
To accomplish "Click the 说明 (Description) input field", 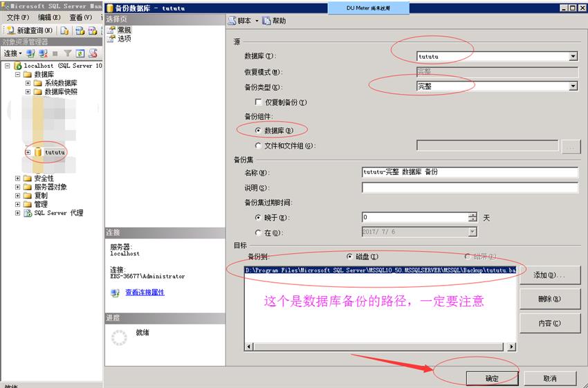I will 469,187.
